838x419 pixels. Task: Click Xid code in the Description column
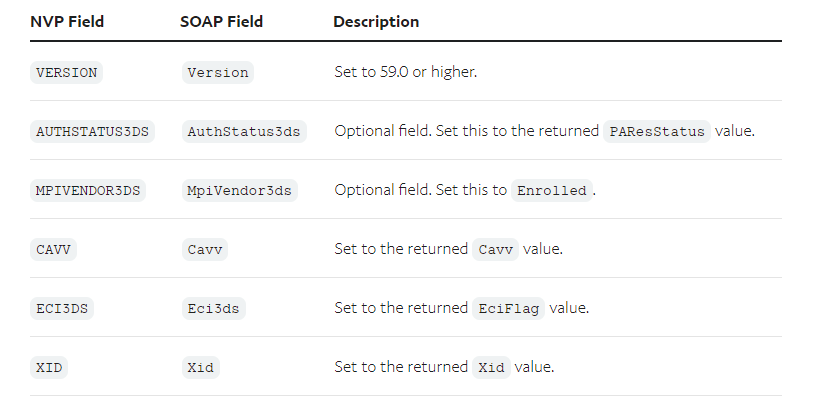pyautogui.click(x=490, y=367)
